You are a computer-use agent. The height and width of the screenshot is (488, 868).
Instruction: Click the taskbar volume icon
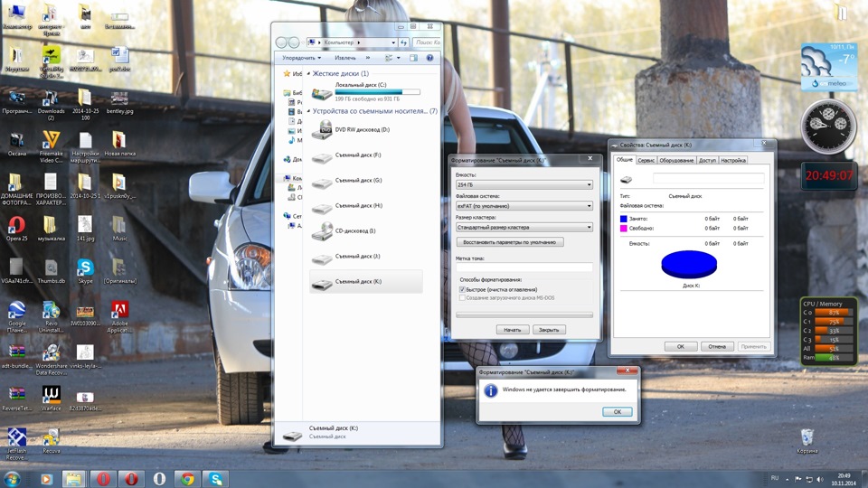pos(820,479)
